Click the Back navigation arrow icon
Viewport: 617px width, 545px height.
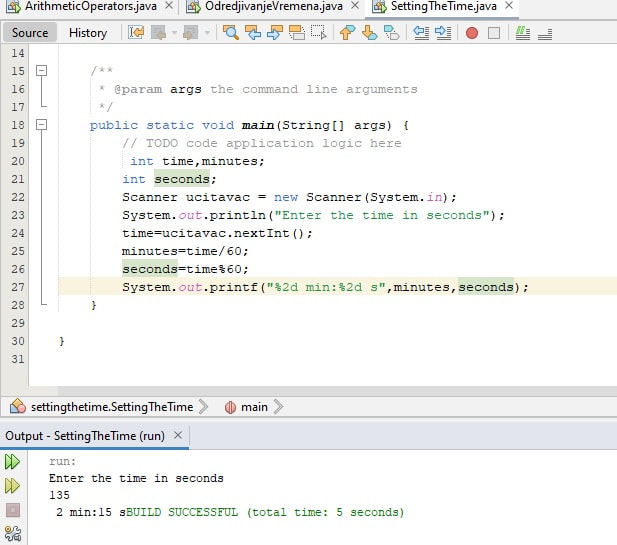coord(159,33)
